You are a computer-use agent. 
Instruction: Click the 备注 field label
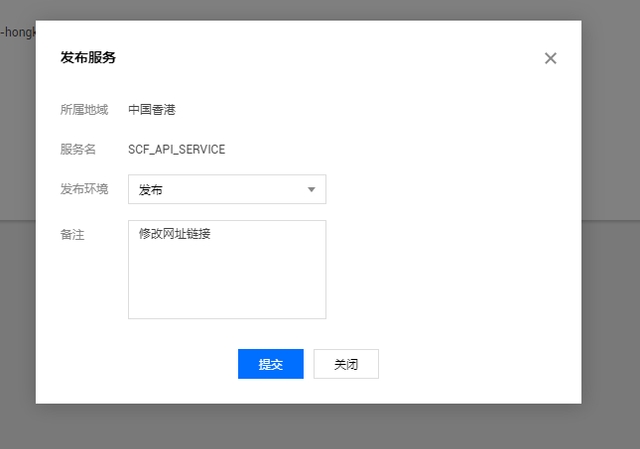tap(72, 234)
